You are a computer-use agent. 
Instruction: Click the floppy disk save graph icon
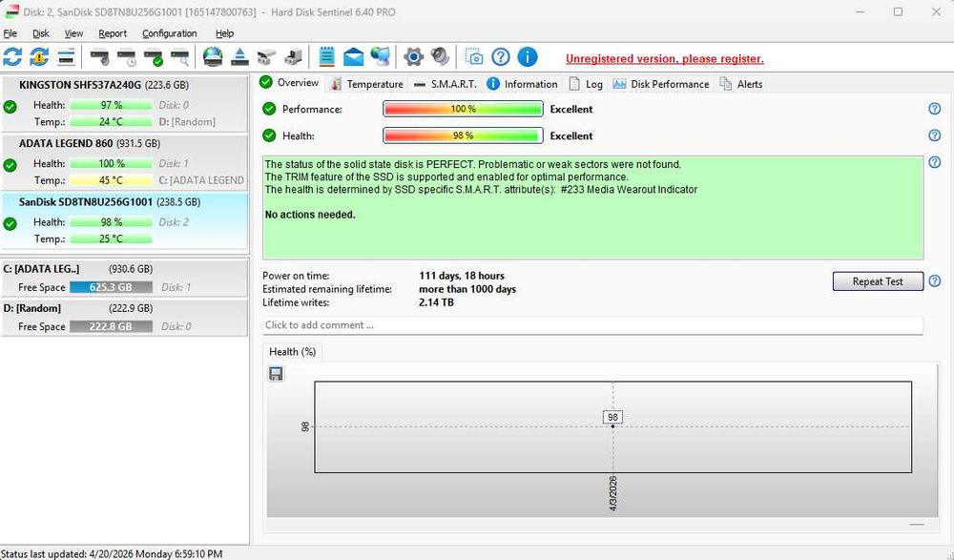pos(276,374)
